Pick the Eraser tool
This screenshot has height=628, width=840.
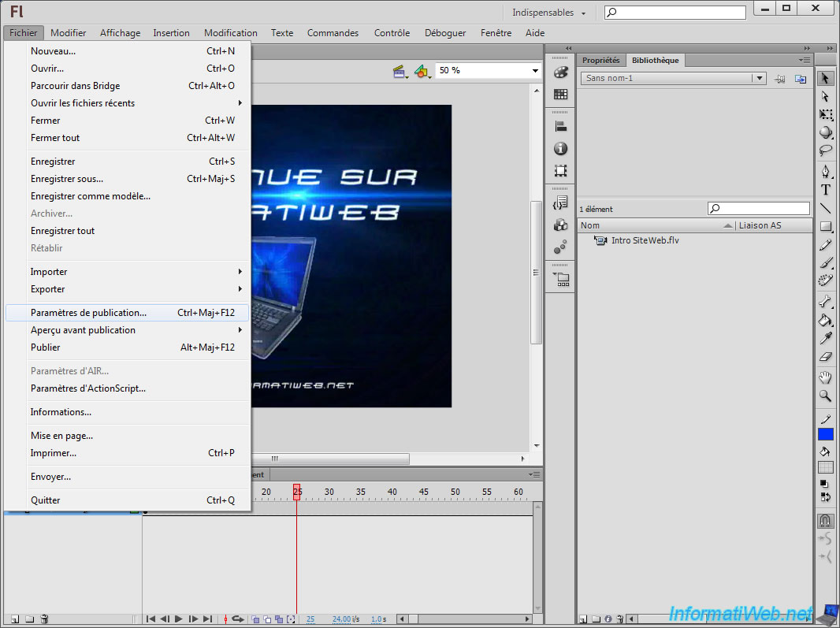click(825, 357)
